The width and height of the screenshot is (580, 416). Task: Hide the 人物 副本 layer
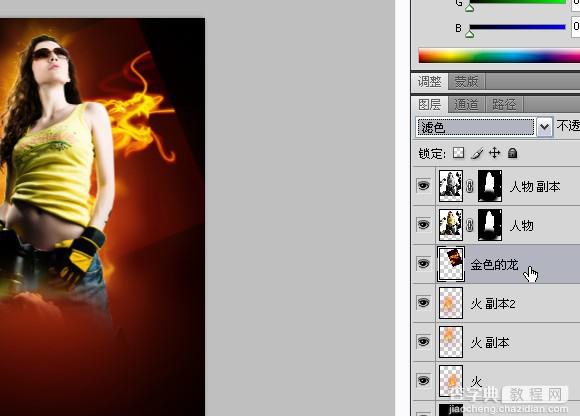tap(424, 185)
